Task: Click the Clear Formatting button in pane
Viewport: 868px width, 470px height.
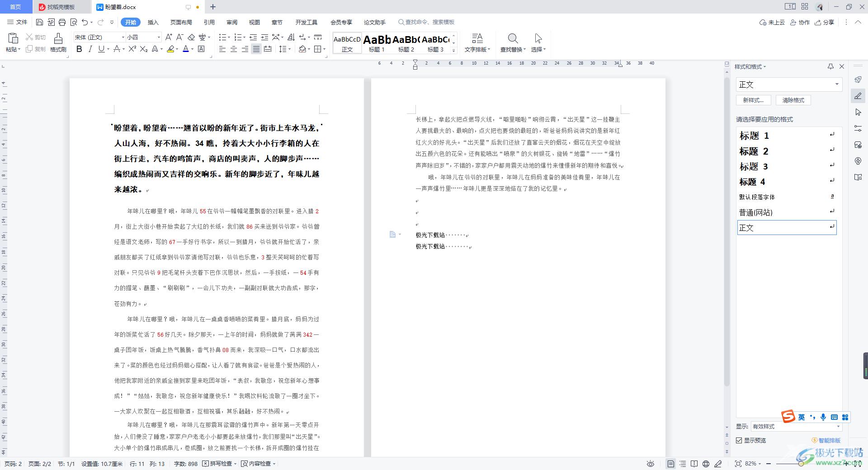Action: (793, 100)
